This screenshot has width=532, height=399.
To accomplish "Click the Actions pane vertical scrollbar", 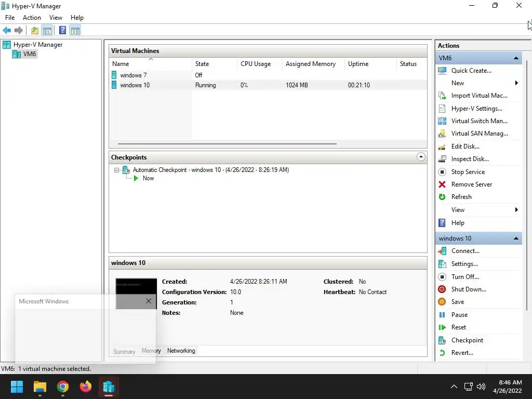I will tap(527, 185).
